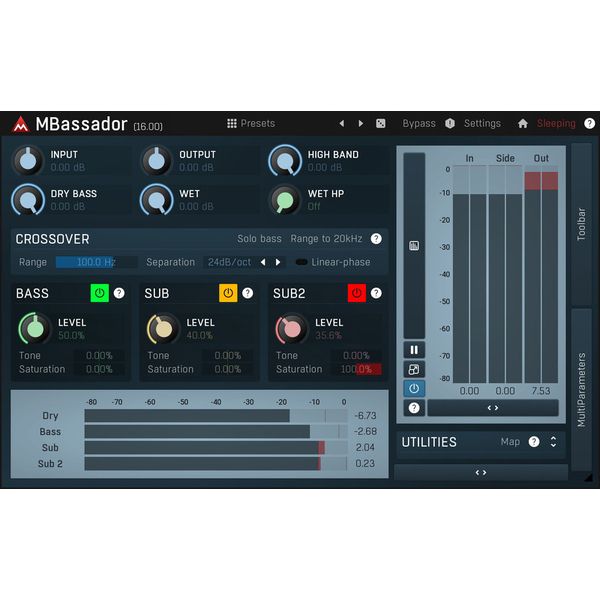Open the MultiParameters side tab

point(581,390)
